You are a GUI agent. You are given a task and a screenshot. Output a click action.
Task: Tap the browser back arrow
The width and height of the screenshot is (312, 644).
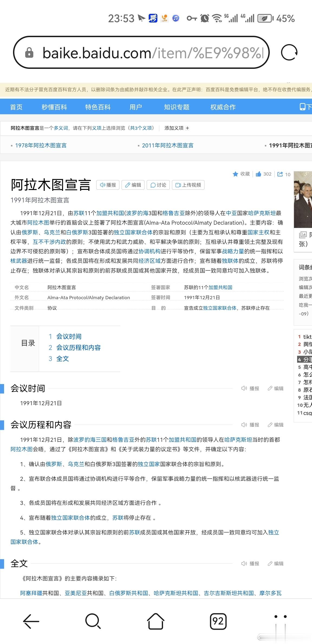tap(31, 621)
